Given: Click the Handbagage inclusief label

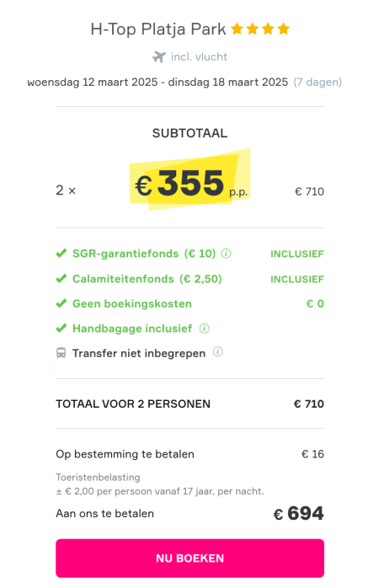Looking at the screenshot, I should point(132,329).
